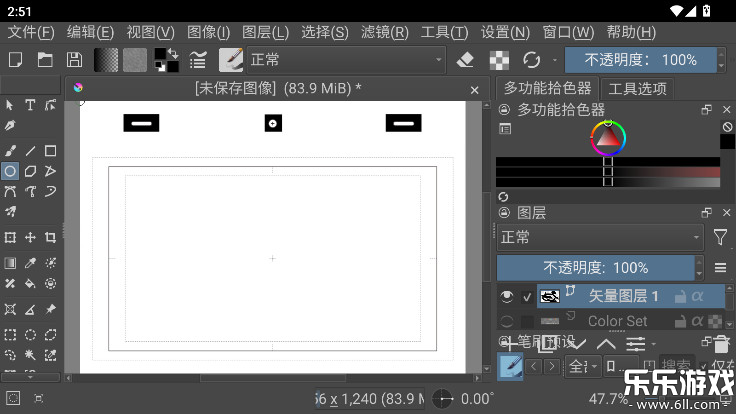Select the Line tool
The height and width of the screenshot is (414, 736).
click(x=30, y=151)
